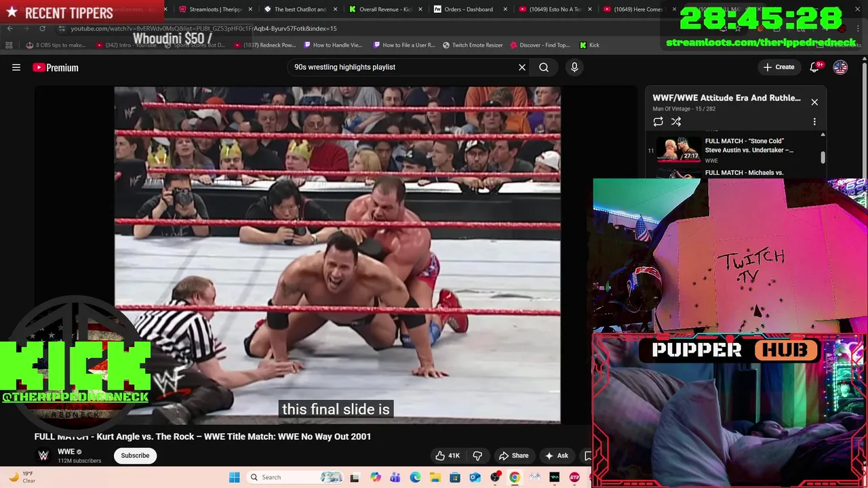
Task: Click the Windows taskbar search box
Action: tap(294, 477)
